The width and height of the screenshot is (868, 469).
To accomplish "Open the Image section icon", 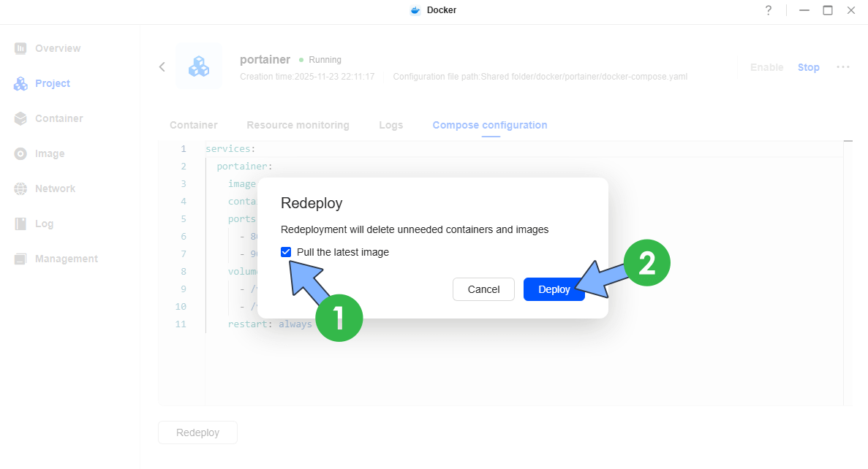I will 20,153.
